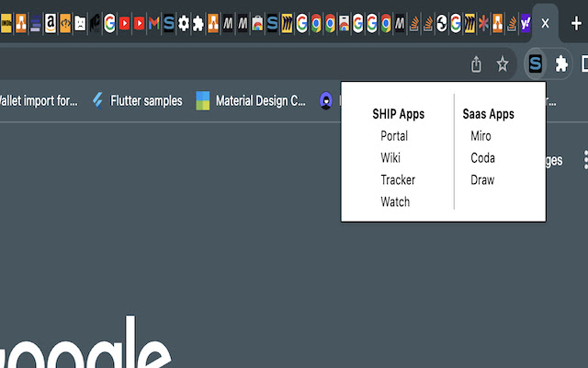This screenshot has width=588, height=368.
Task: Launch Coda under Saas Apps
Action: pos(482,157)
